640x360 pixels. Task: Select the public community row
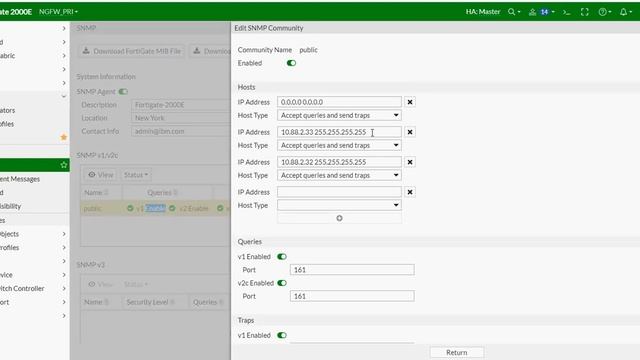[x=155, y=208]
